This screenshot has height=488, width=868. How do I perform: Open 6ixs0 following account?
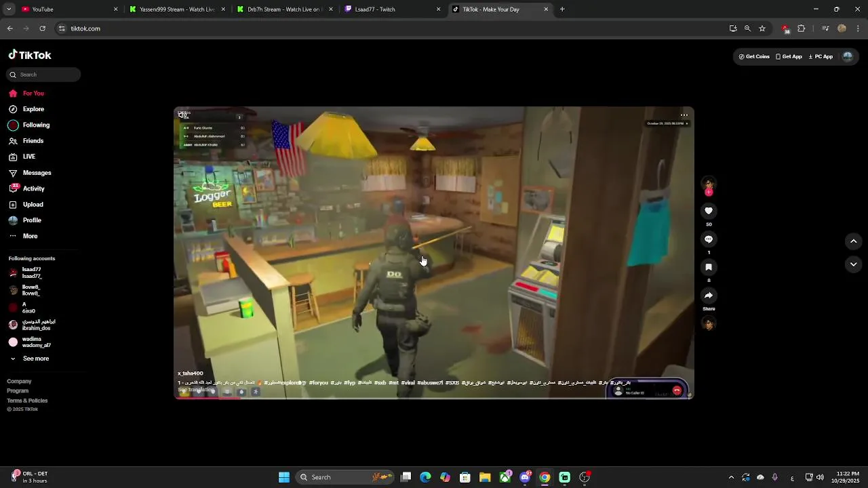(x=22, y=308)
